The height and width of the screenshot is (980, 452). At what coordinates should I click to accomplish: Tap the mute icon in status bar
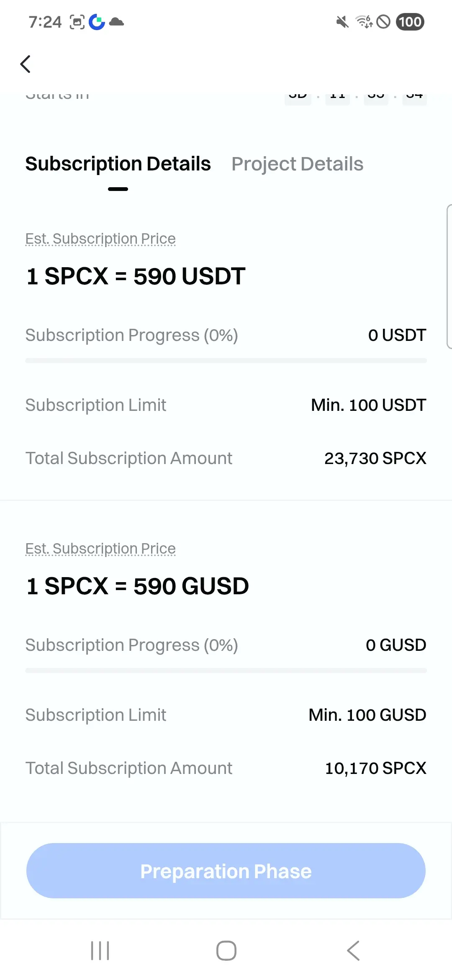(342, 22)
